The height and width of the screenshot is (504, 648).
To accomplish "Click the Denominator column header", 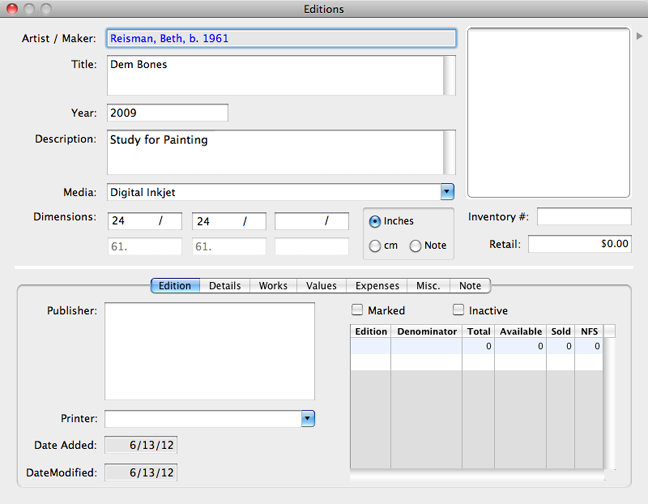I will [x=426, y=331].
